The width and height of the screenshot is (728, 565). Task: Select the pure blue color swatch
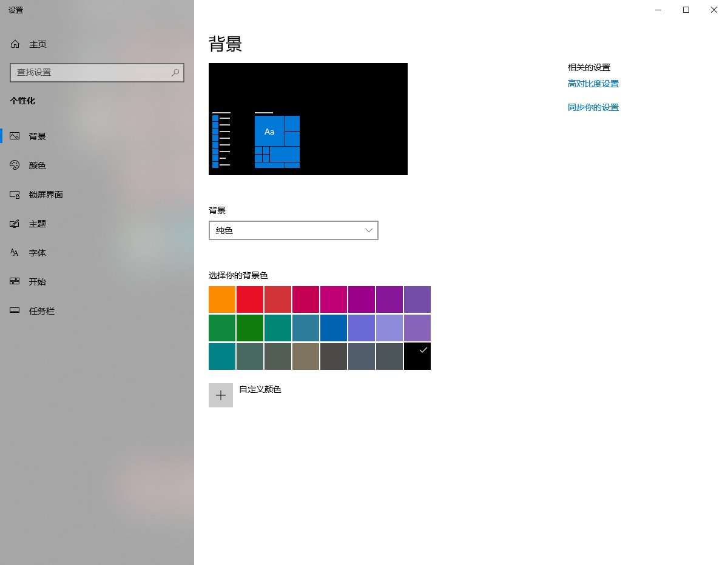point(334,328)
